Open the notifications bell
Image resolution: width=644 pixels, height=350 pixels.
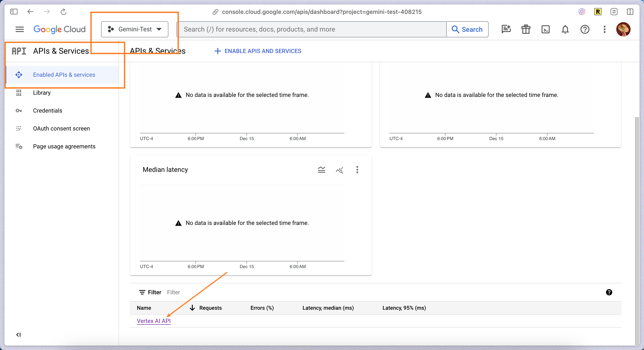coord(565,29)
